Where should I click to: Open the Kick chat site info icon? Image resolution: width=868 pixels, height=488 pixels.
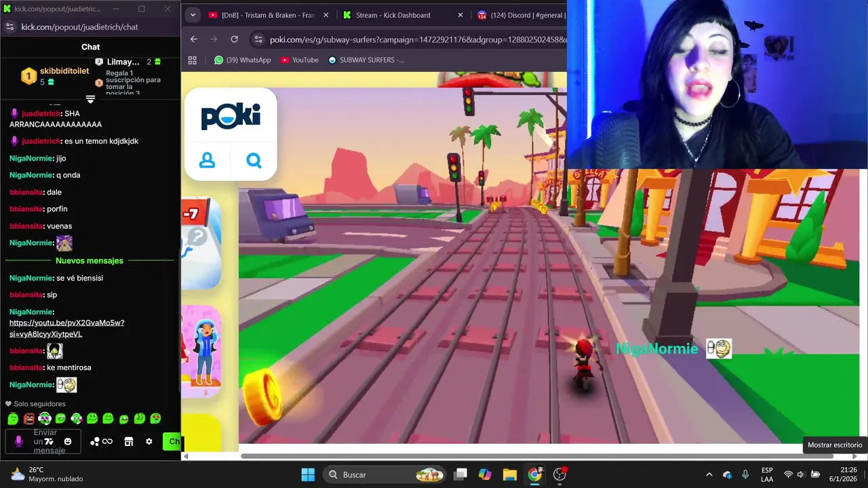[9, 26]
